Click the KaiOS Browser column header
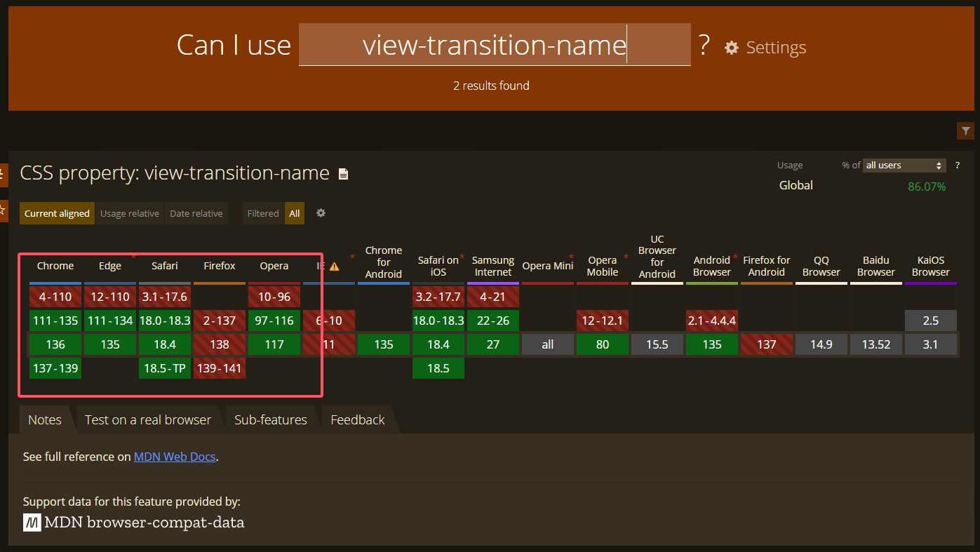This screenshot has height=552, width=980. pyautogui.click(x=931, y=266)
